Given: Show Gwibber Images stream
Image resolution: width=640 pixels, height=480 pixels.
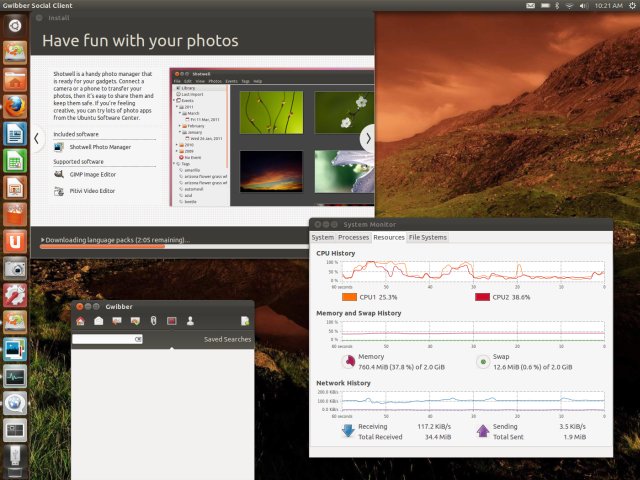Looking at the screenshot, I should pyautogui.click(x=135, y=321).
